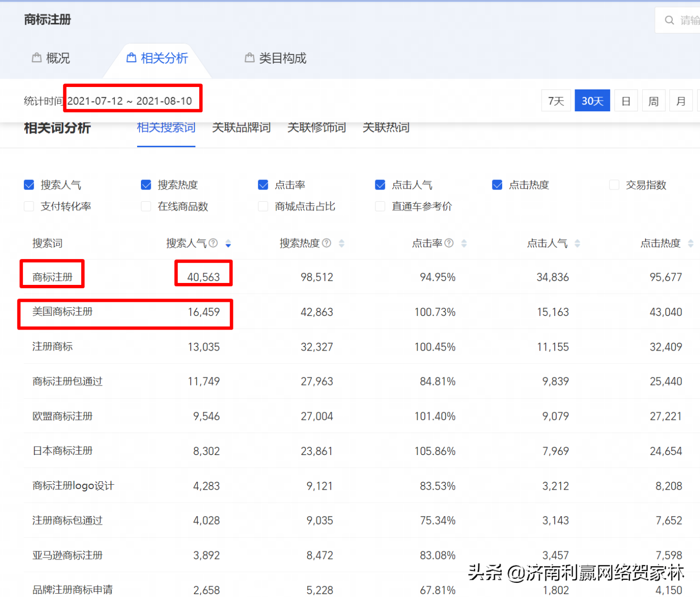Select the 7天 time range button
This screenshot has height=597, width=700.
(x=556, y=101)
